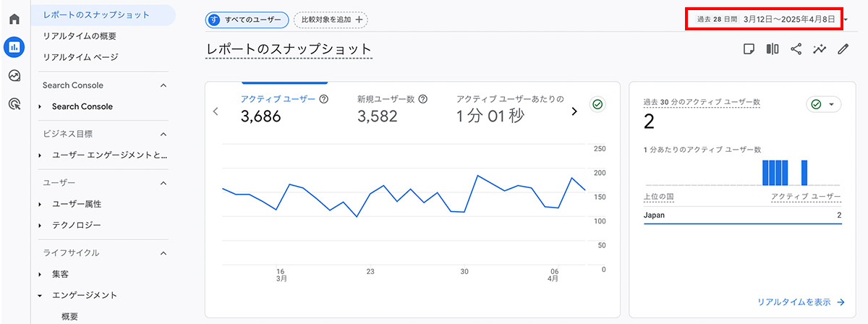Select the リアルタイムの概要 menu item
Screen dimensions: 868x324
point(80,35)
